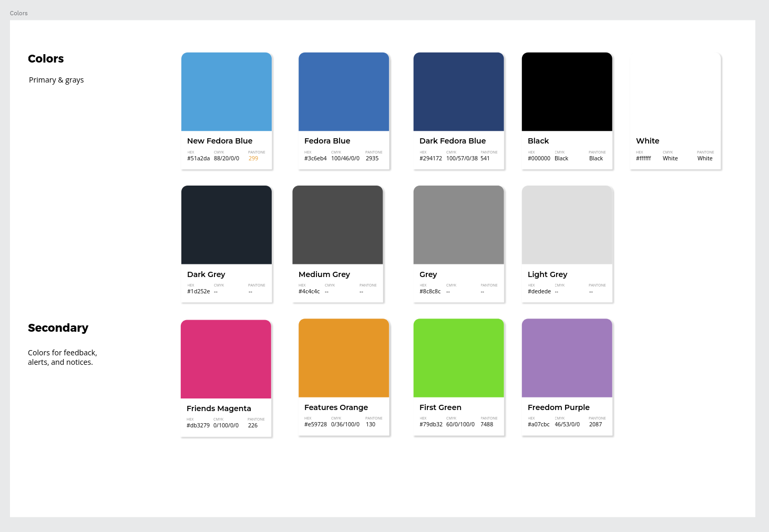The height and width of the screenshot is (532, 769).
Task: Click hex value #e59728
Action: 316,424
